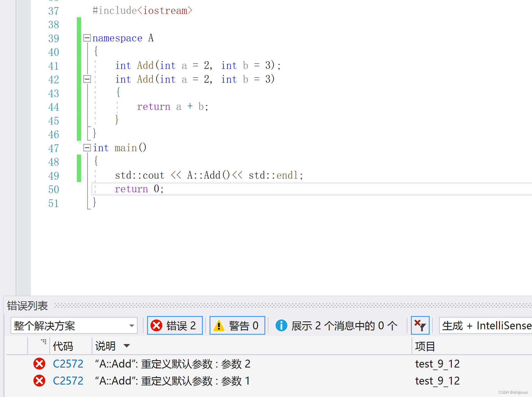532x397 pixels.
Task: Click the 错误列表 panel title tab
Action: coord(27,306)
